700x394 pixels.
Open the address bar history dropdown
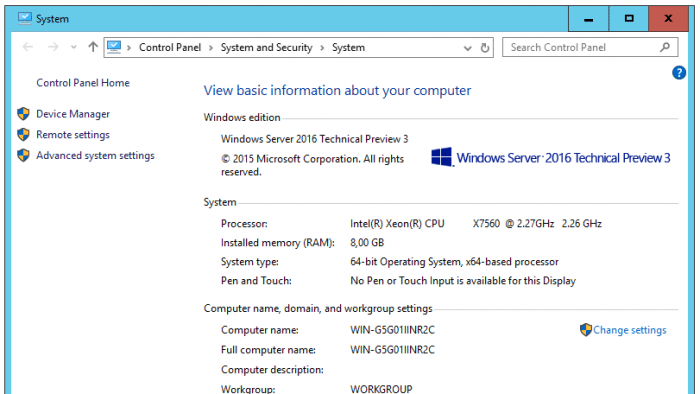tap(467, 48)
